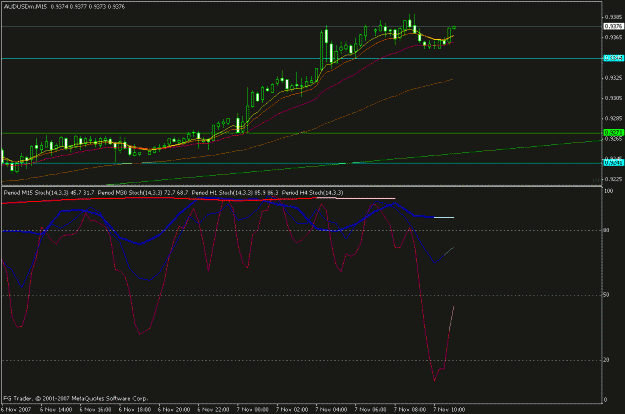Click the Period M30 Stoch(14,3,3) label

tap(130, 193)
